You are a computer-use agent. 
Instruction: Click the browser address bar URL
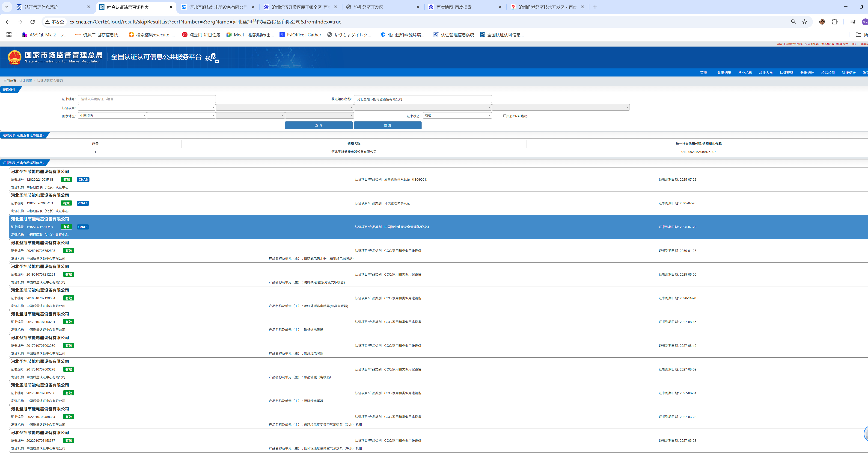[205, 22]
